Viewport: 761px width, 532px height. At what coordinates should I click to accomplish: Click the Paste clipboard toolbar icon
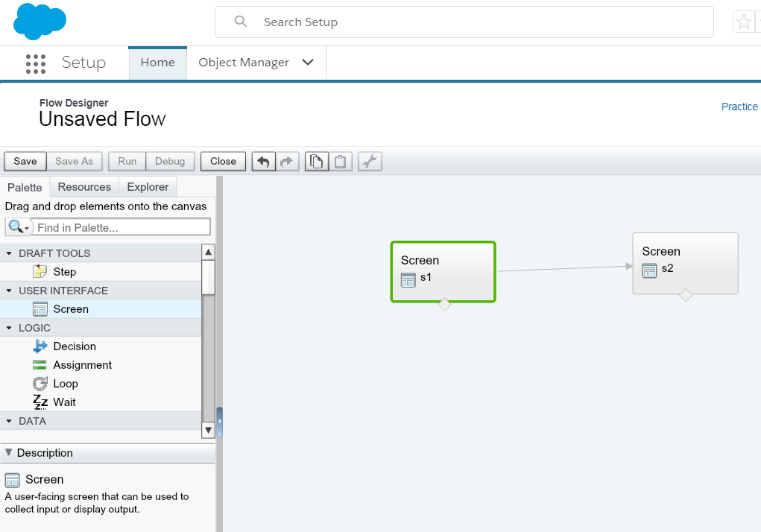[340, 162]
